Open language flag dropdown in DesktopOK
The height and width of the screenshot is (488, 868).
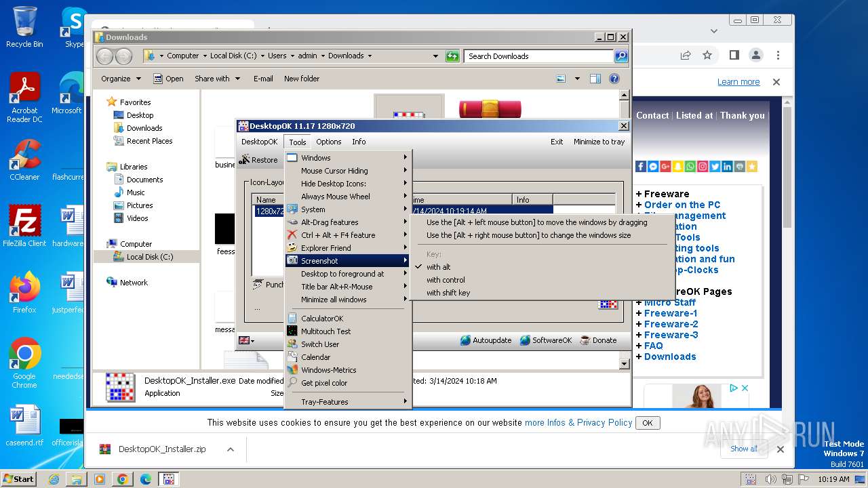(x=247, y=340)
